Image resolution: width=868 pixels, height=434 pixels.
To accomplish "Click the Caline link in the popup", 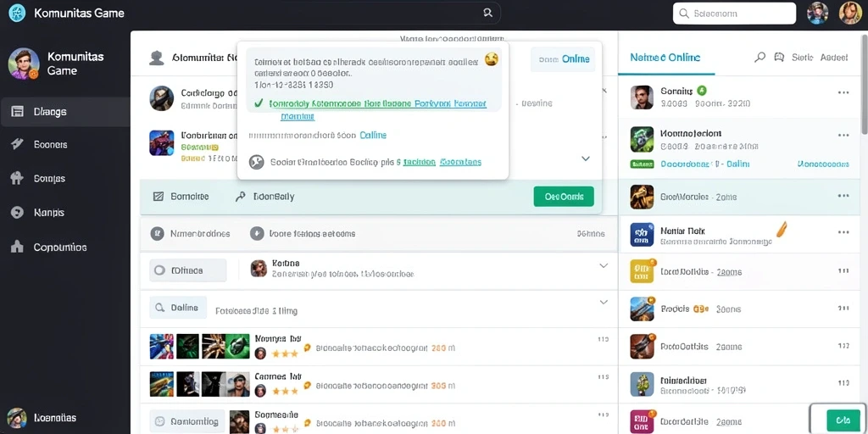I will 373,135.
